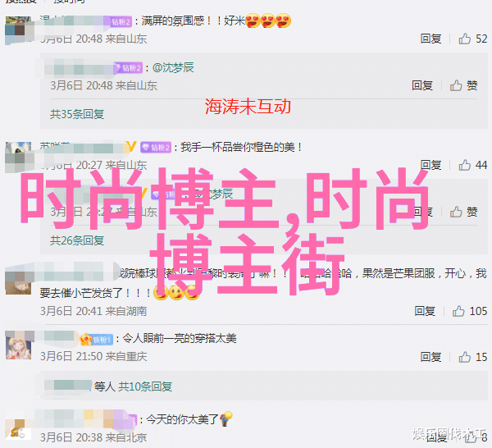Expand 共35条回复 thread
The image size is (492, 448).
(77, 114)
